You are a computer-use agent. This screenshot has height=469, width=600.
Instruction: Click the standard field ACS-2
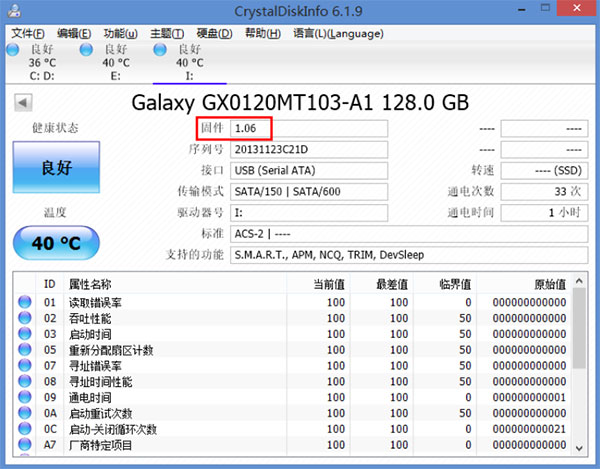point(409,234)
